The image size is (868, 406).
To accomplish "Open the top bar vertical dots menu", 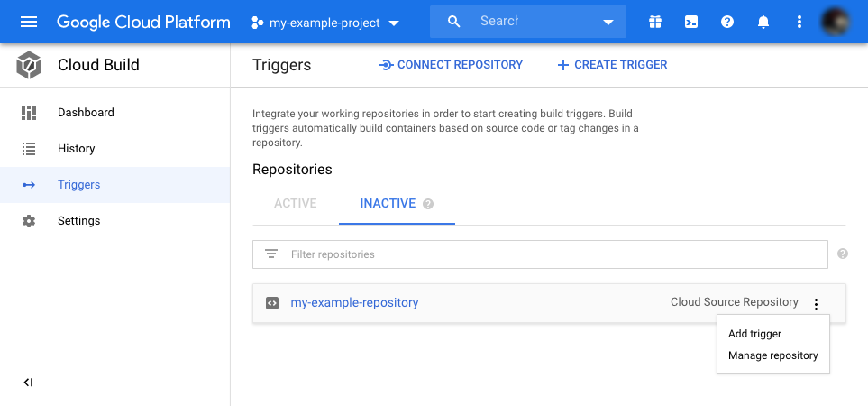I will tap(799, 23).
